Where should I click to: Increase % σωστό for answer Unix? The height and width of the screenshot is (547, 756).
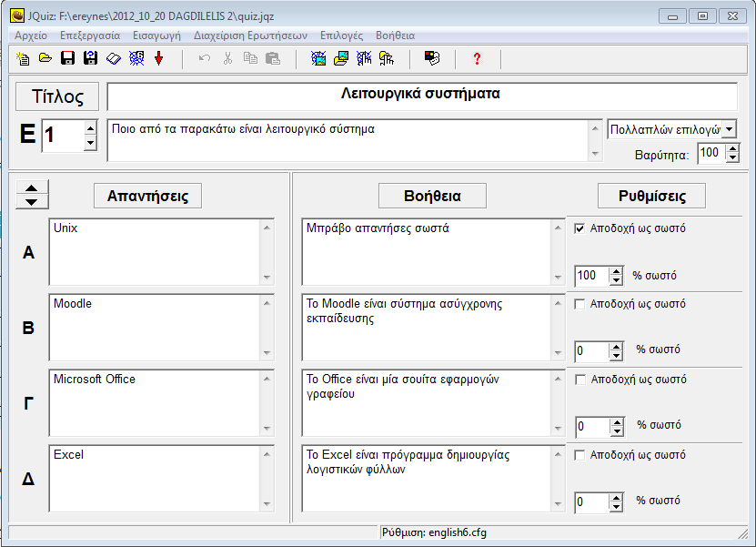tap(616, 271)
